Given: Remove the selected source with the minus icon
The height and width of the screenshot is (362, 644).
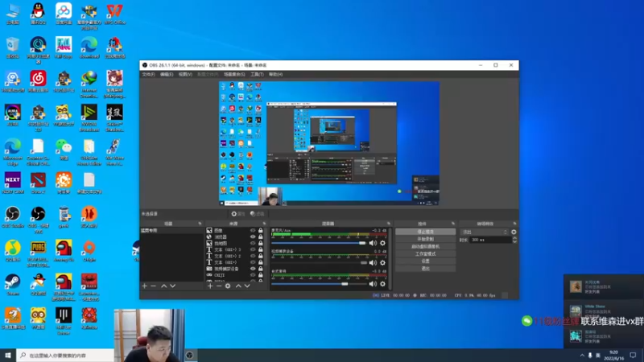Looking at the screenshot, I should pos(218,286).
